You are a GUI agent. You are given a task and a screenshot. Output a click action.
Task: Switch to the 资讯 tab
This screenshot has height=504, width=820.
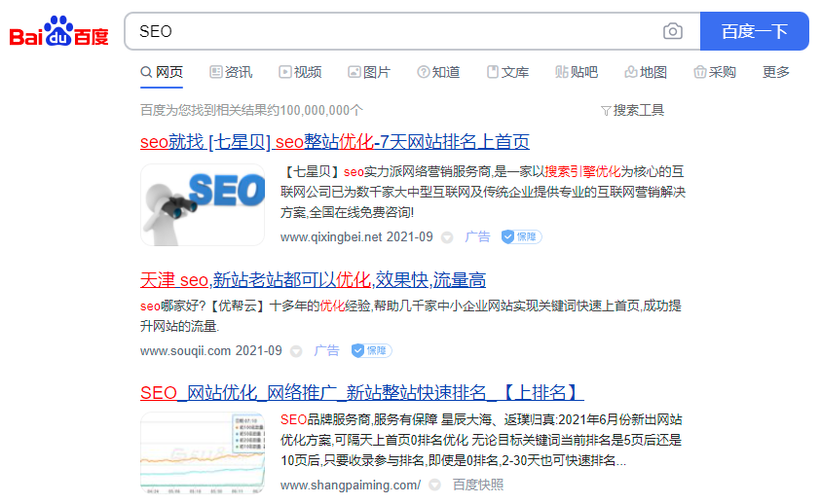(x=231, y=72)
